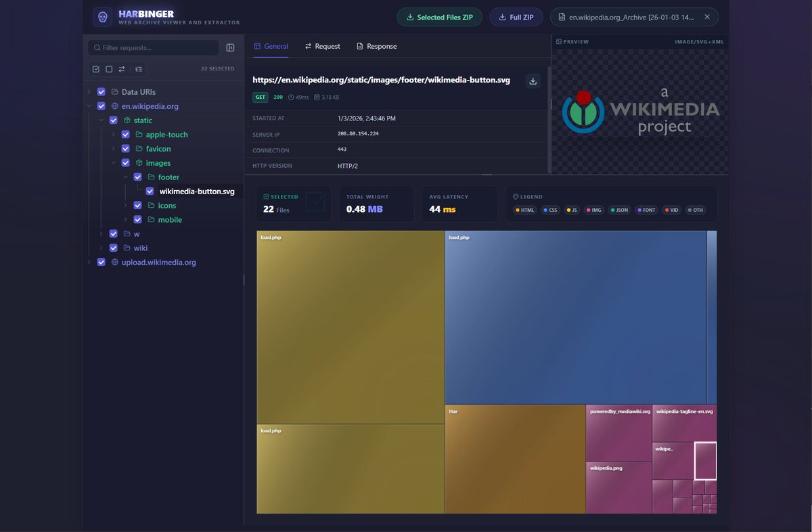Click the Selected Files ZIP button

(440, 17)
